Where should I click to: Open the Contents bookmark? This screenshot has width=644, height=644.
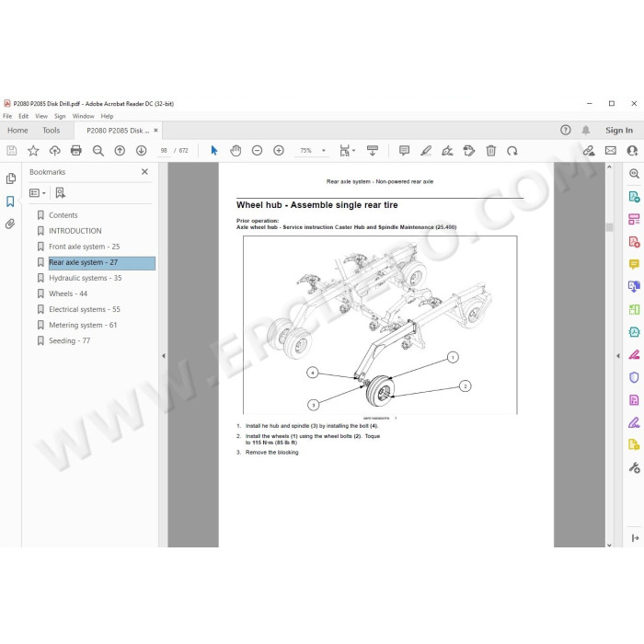[63, 215]
